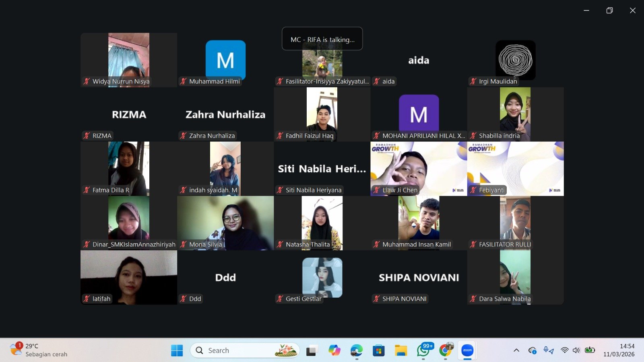Open the clock and date calendar panel
This screenshot has width=644, height=362.
tap(619, 350)
